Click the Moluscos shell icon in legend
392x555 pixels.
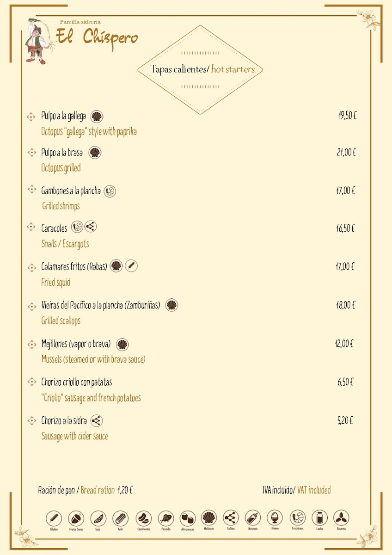[209, 518]
